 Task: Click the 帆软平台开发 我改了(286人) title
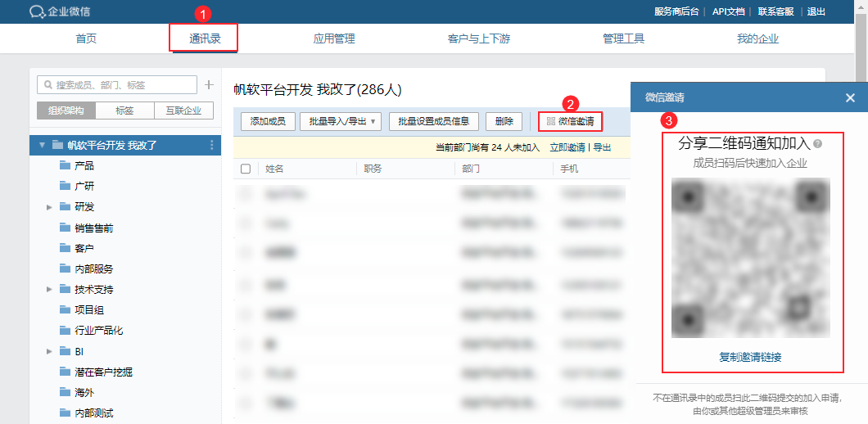click(x=317, y=90)
